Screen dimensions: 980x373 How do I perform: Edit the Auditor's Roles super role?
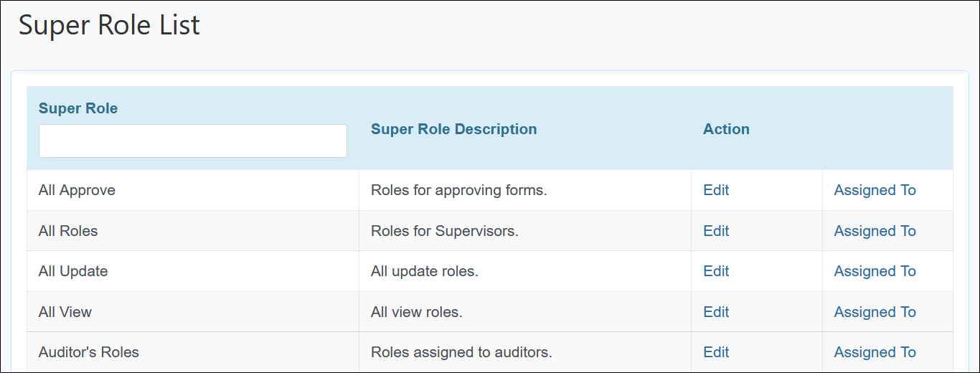pos(716,352)
